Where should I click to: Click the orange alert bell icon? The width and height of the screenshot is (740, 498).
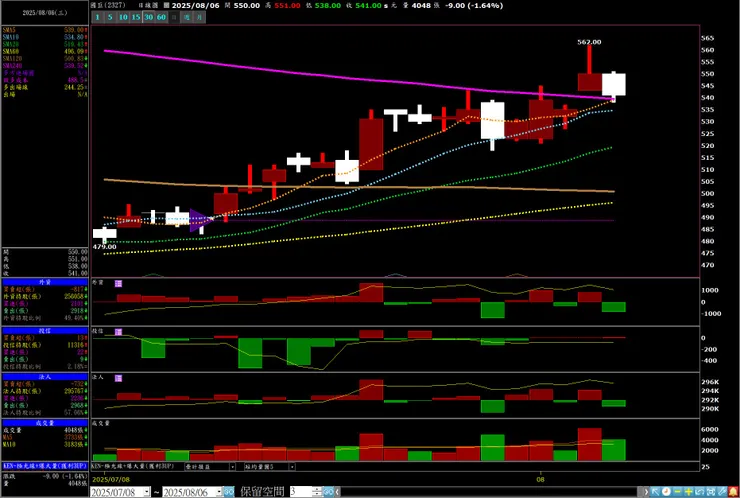[x=733, y=492]
